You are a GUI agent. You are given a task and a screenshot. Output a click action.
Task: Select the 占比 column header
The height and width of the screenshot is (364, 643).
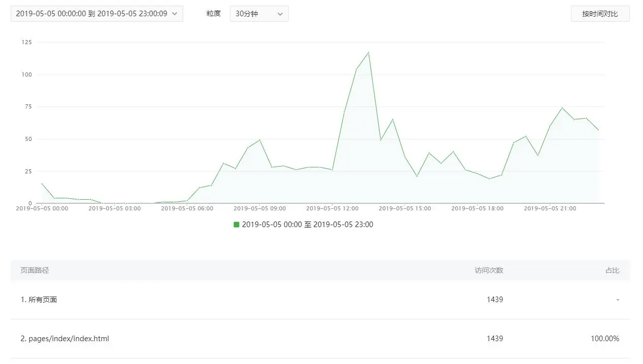pos(612,270)
